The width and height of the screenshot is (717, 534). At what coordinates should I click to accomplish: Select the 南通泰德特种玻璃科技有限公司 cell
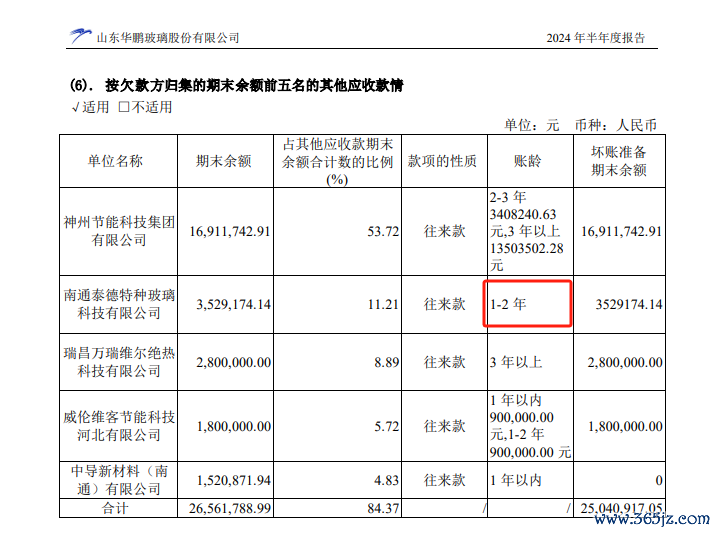click(x=119, y=304)
